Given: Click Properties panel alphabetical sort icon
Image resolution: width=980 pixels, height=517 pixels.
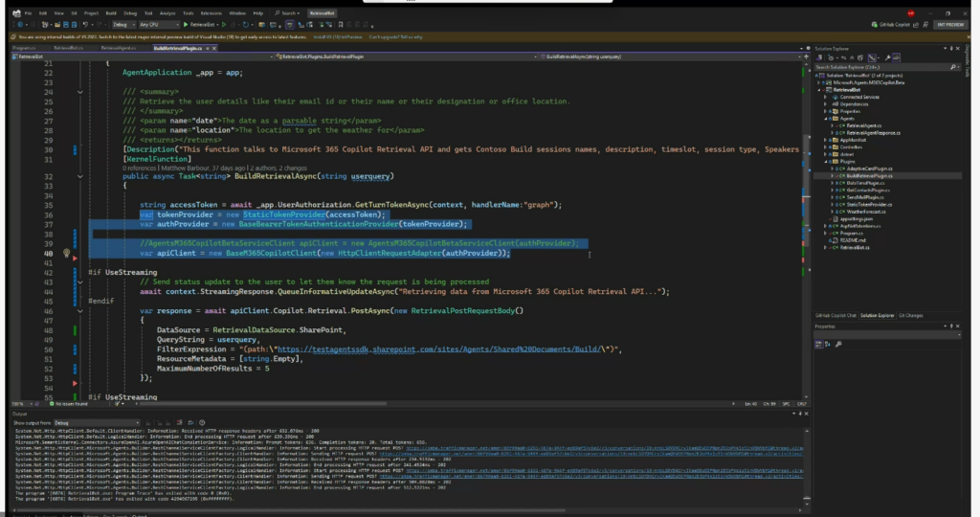Looking at the screenshot, I should click(x=828, y=345).
